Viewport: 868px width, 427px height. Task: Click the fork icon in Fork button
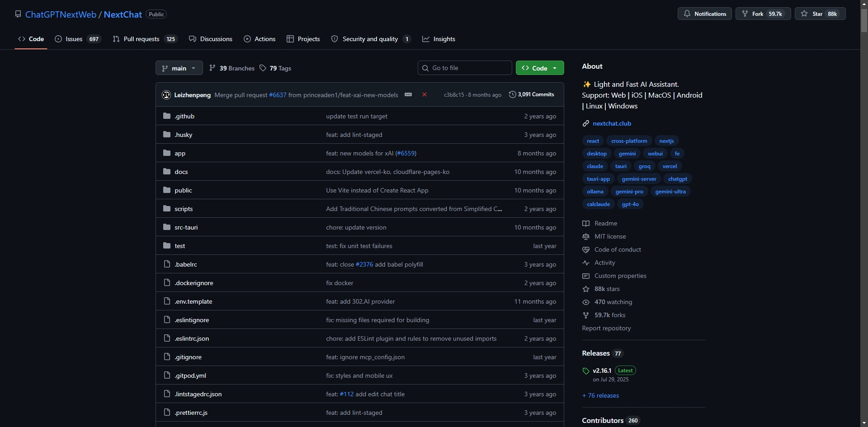click(745, 14)
